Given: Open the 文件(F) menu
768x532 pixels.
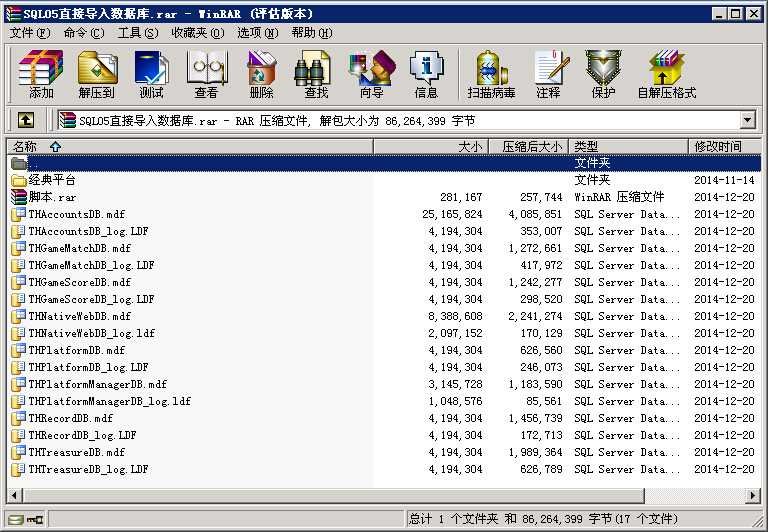Looking at the screenshot, I should (30, 33).
